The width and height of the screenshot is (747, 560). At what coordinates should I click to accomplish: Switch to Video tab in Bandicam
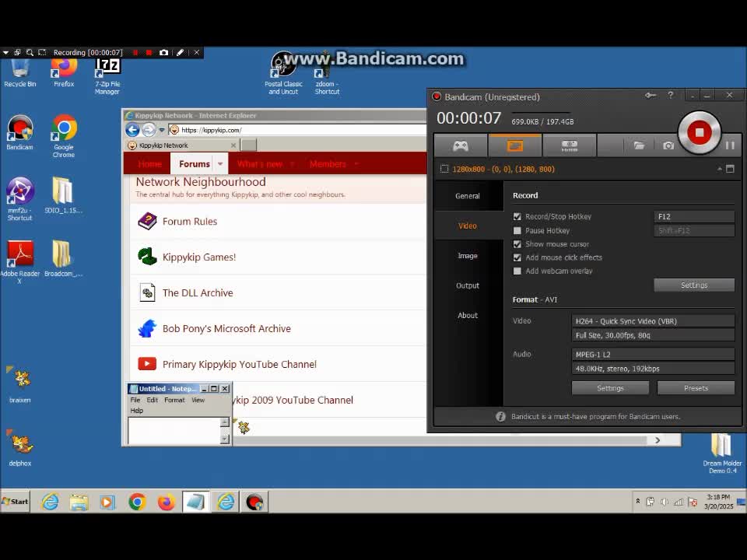[x=468, y=226]
